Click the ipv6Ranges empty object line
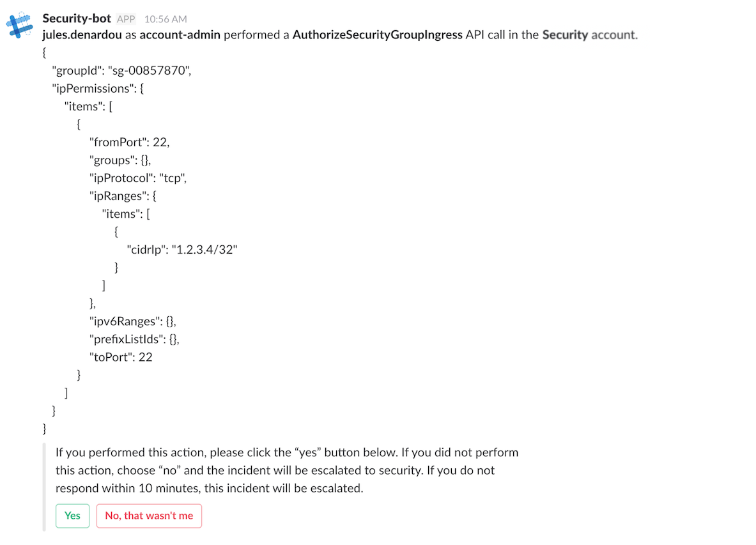 [x=132, y=321]
